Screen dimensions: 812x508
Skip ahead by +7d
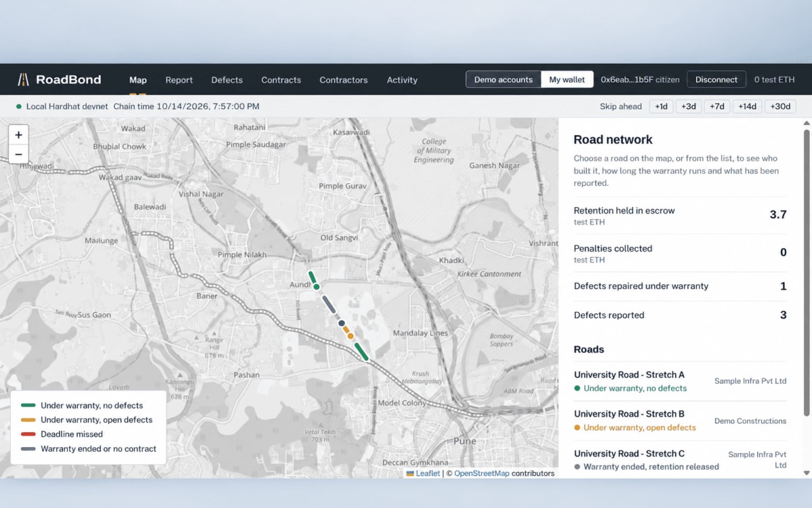(x=717, y=106)
